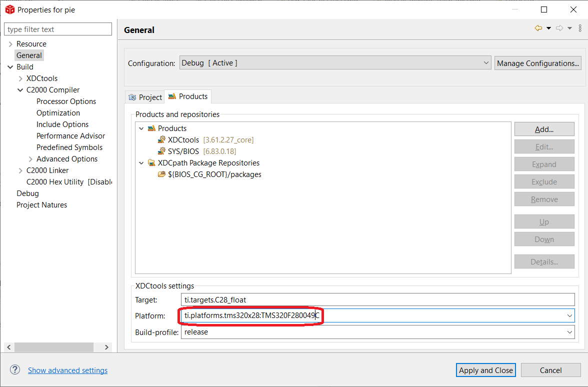The width and height of the screenshot is (588, 387).
Task: Switch to the Project tab
Action: click(145, 97)
